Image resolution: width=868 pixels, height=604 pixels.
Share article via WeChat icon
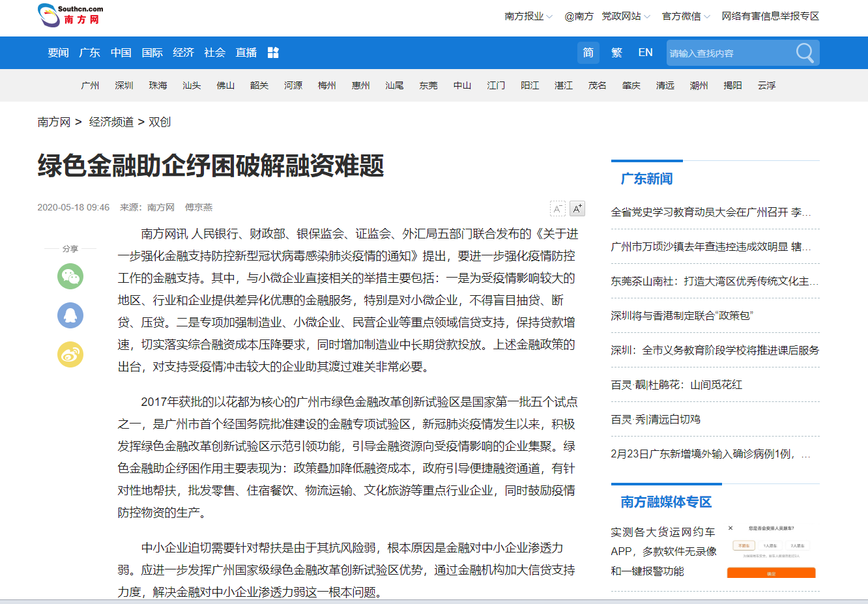pos(70,276)
